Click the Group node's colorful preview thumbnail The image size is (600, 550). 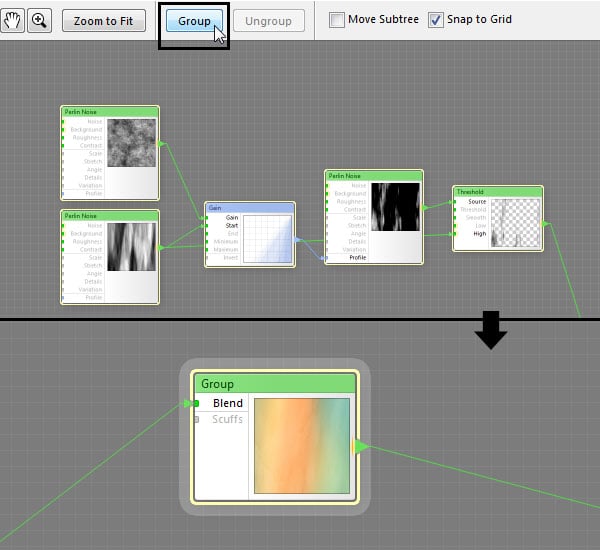[x=302, y=445]
